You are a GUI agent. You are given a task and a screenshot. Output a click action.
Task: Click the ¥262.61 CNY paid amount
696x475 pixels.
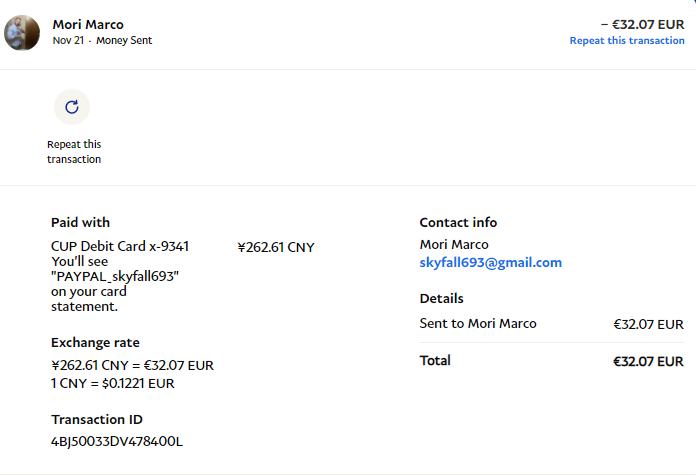(x=276, y=247)
